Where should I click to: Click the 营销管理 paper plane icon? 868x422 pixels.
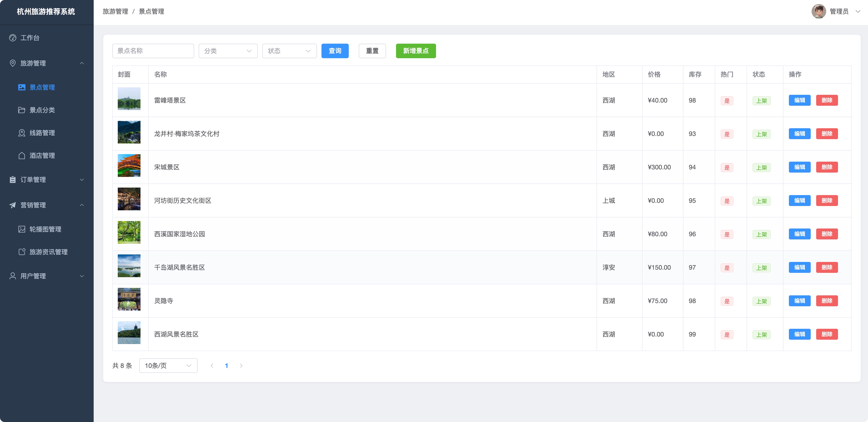point(13,205)
